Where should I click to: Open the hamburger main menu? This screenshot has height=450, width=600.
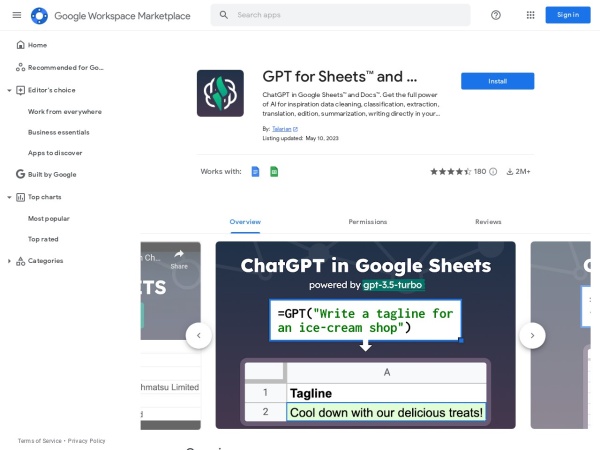(17, 15)
